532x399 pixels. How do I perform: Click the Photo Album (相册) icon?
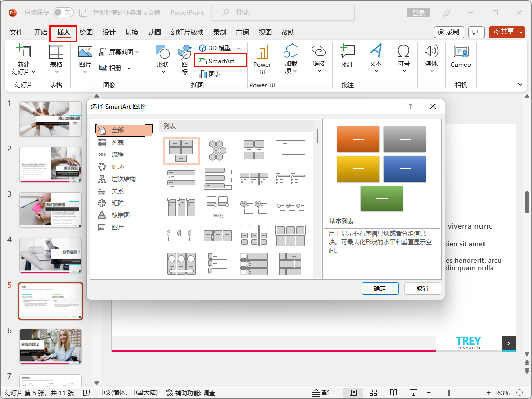[x=103, y=68]
